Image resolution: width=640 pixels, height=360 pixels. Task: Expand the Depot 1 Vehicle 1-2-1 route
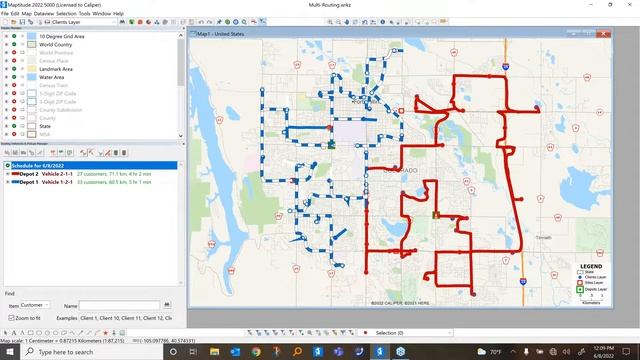[x=7, y=182]
